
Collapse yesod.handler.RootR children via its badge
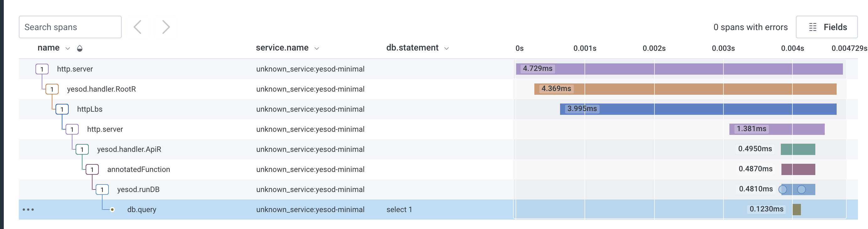tap(52, 89)
